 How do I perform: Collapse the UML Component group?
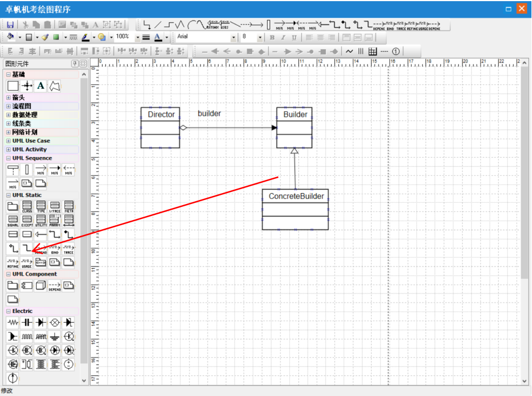tap(9, 274)
